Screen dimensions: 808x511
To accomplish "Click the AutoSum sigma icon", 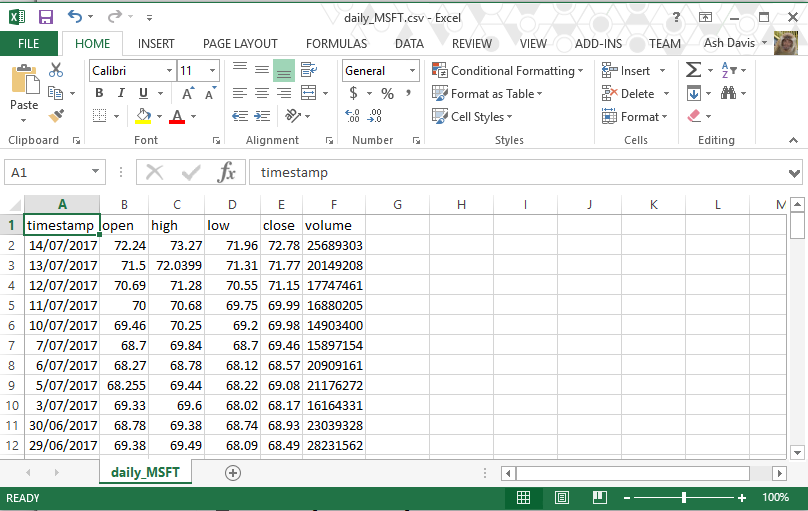I will [x=694, y=70].
